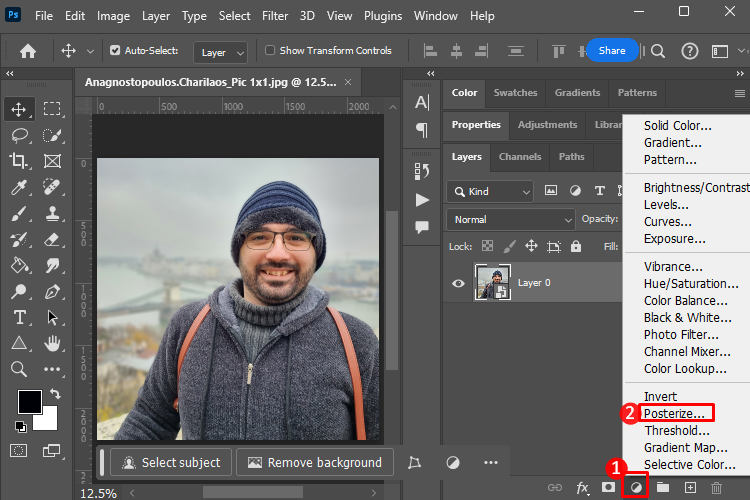This screenshot has width=750, height=500.
Task: Click the Remove background button
Action: click(315, 463)
